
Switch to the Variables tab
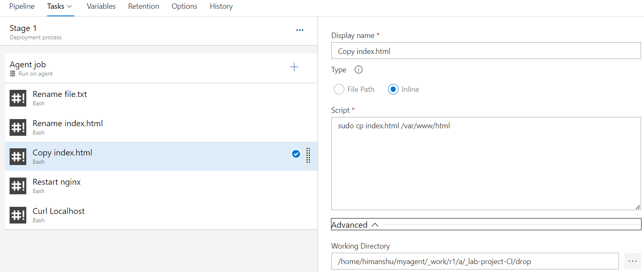[101, 7]
